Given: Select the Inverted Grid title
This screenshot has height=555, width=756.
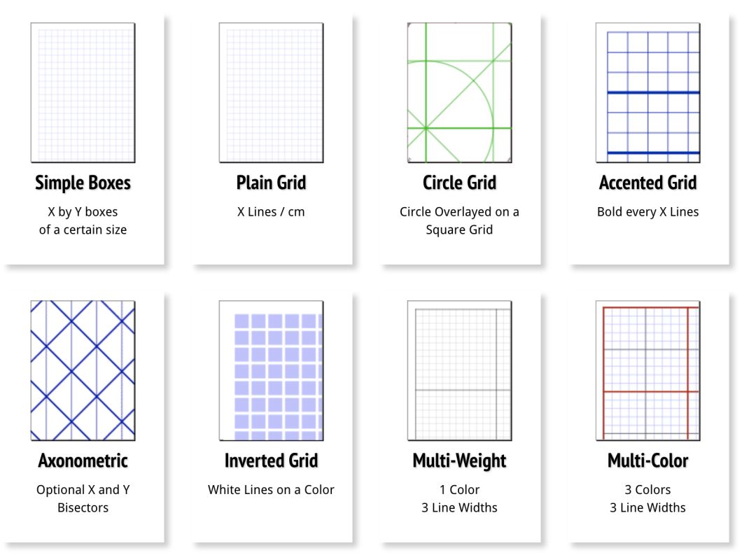Looking at the screenshot, I should (272, 461).
